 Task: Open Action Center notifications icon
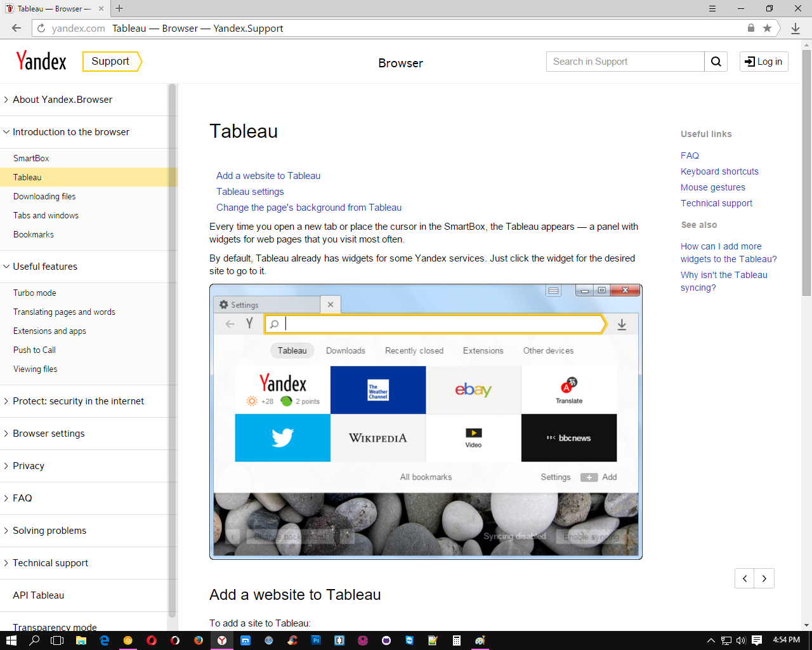pos(757,640)
